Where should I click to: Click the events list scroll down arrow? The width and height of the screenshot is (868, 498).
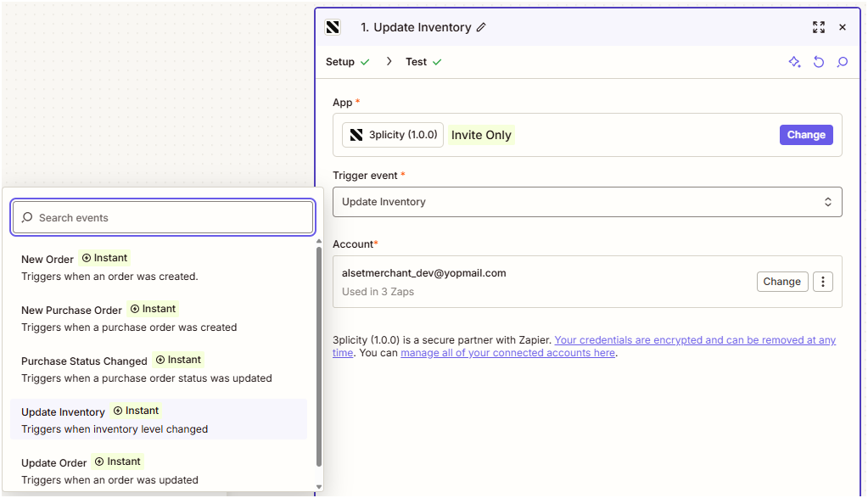319,487
